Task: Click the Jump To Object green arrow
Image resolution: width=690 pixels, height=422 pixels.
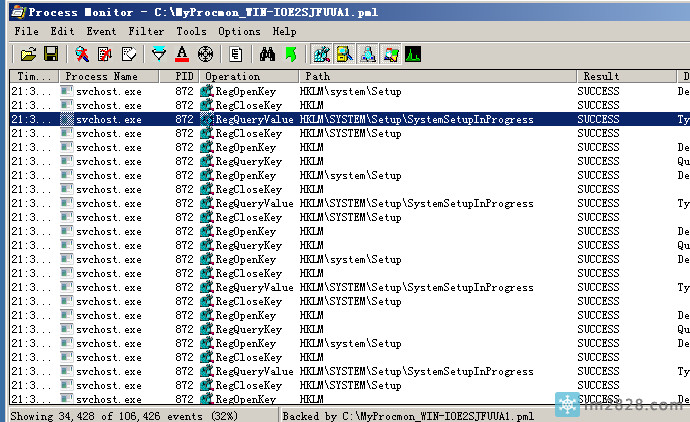Action: pyautogui.click(x=290, y=54)
